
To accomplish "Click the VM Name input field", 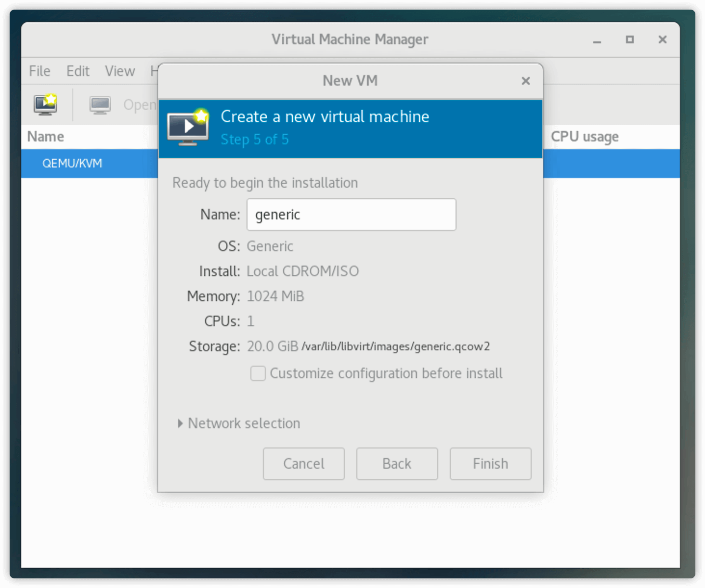I will click(x=351, y=215).
